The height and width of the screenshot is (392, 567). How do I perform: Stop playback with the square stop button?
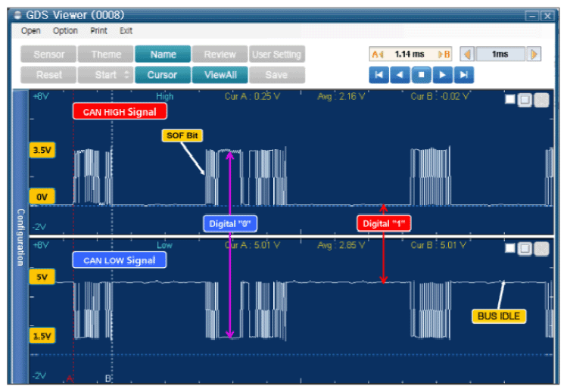click(x=421, y=75)
